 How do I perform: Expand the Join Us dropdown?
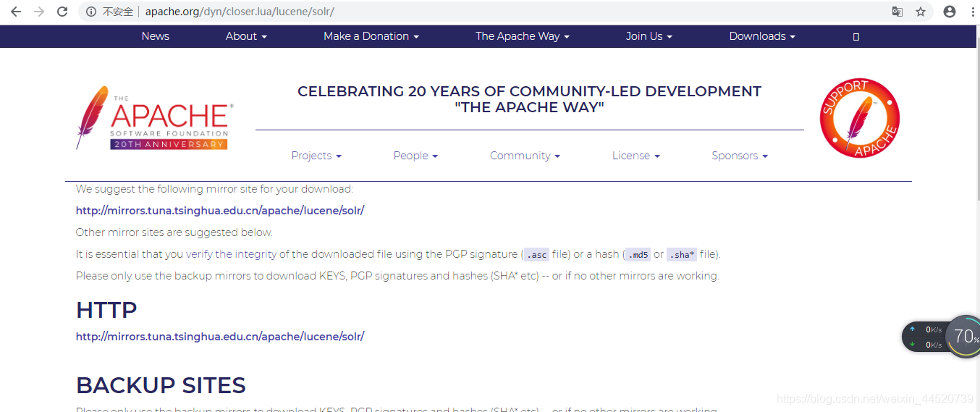click(649, 36)
